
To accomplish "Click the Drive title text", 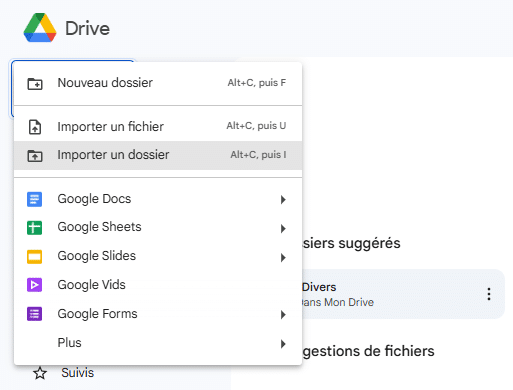I will [x=87, y=28].
